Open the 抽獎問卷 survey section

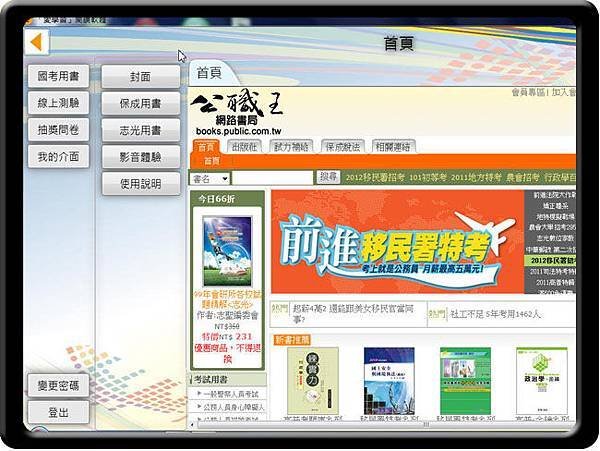coord(58,130)
